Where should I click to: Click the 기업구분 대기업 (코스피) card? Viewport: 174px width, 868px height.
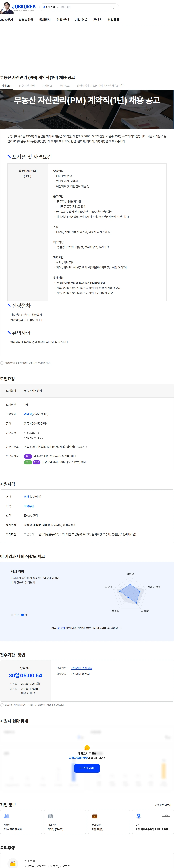click(65, 822)
